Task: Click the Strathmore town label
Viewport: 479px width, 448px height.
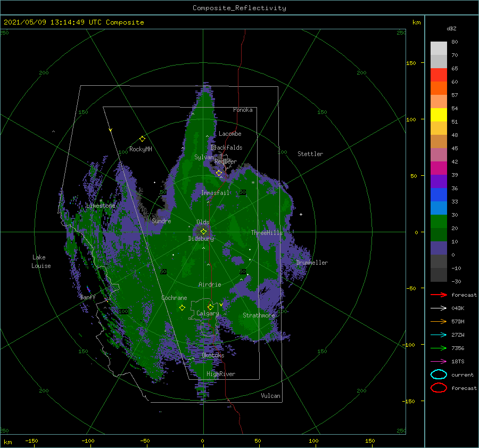Action: 259,315
